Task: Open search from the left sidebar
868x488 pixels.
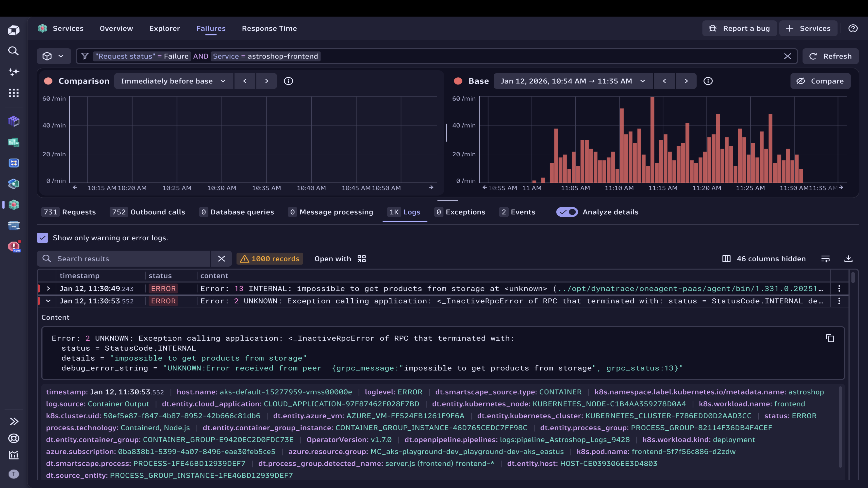Action: [x=14, y=51]
